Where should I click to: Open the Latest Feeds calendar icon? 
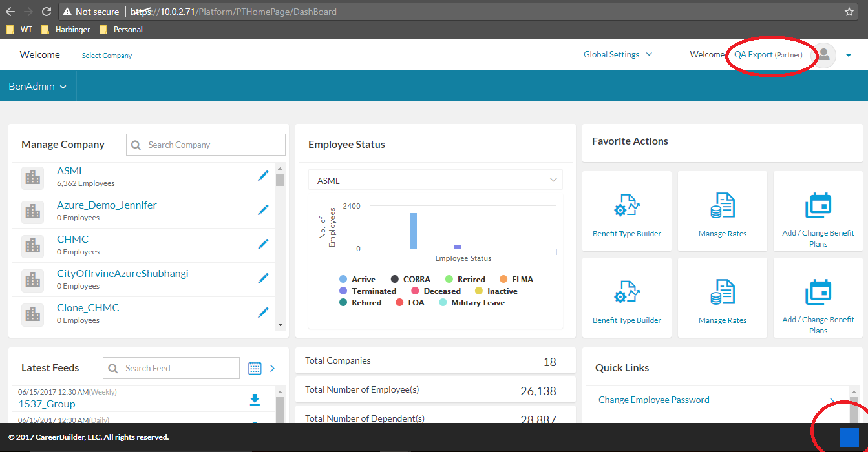coord(255,368)
